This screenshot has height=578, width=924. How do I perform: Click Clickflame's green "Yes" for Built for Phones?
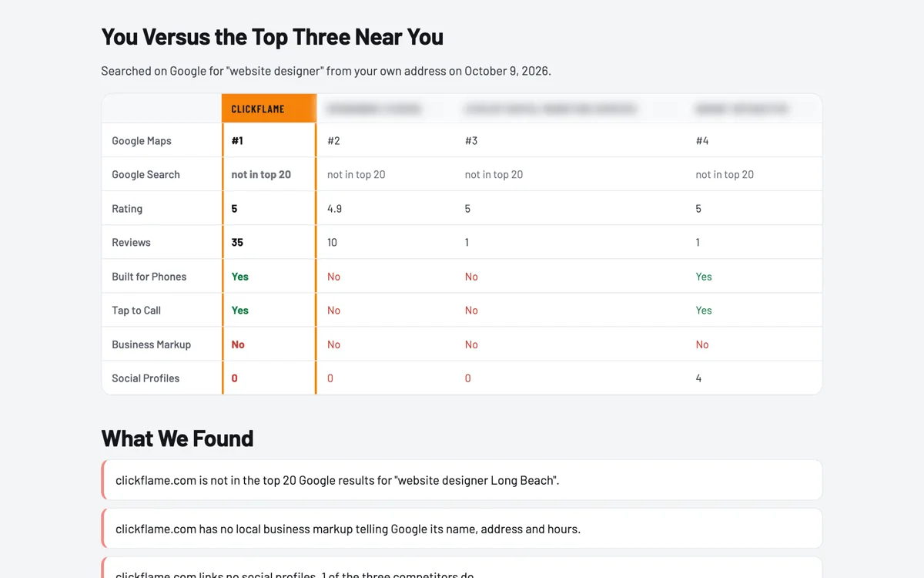tap(240, 277)
